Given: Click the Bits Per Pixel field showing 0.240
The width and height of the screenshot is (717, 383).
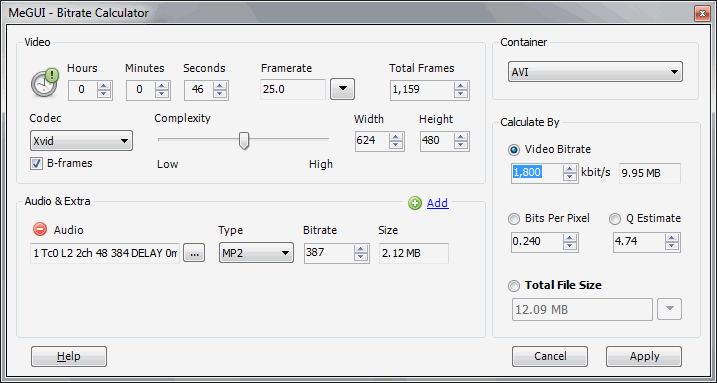Looking at the screenshot, I should click(537, 242).
